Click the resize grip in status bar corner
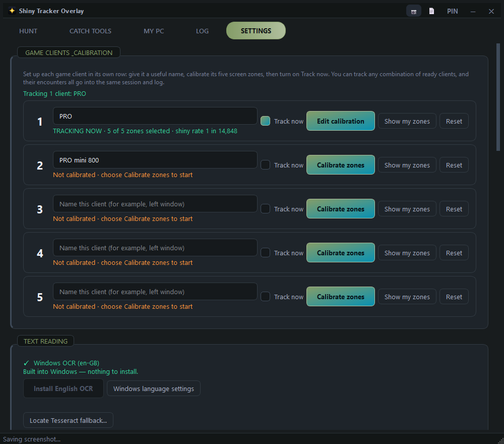 tap(500, 440)
